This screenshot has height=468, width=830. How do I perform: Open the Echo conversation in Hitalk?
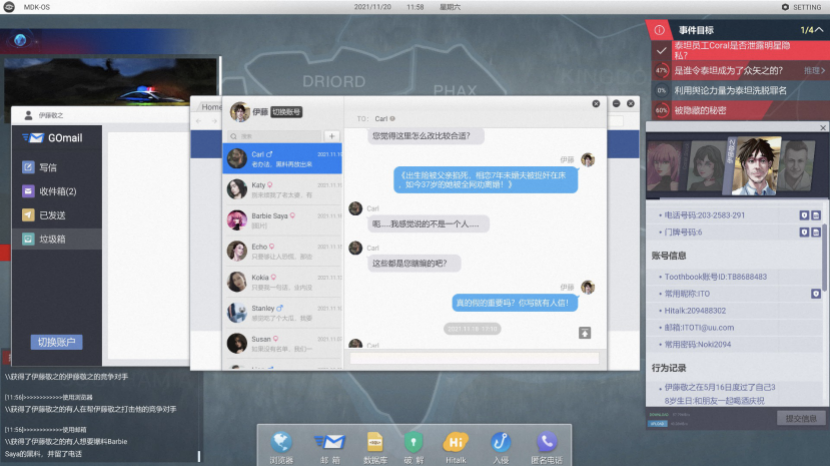(x=282, y=251)
